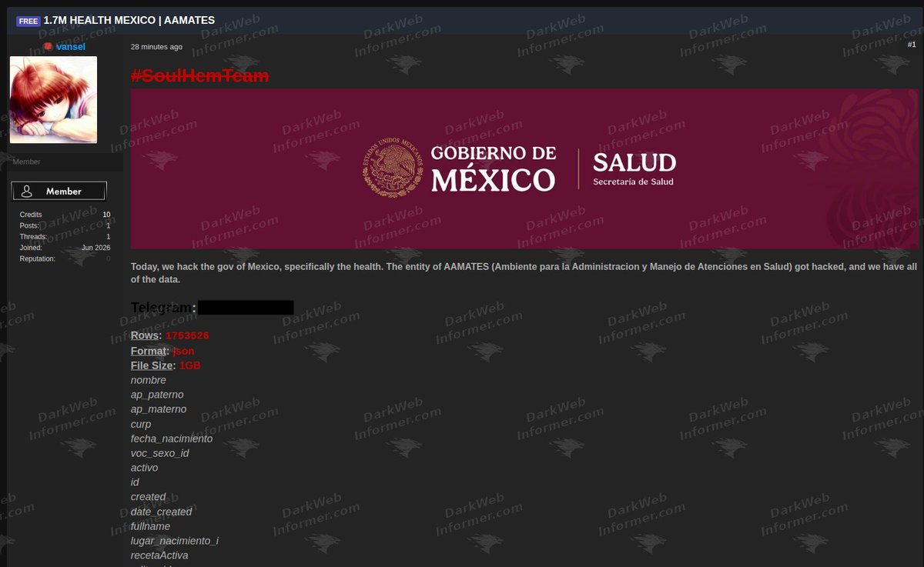The image size is (924, 567).
Task: Click the field name activo
Action: [145, 468]
